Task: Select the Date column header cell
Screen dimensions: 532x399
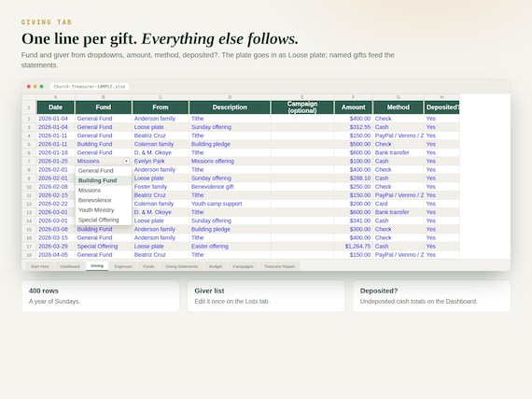Action: coord(55,107)
